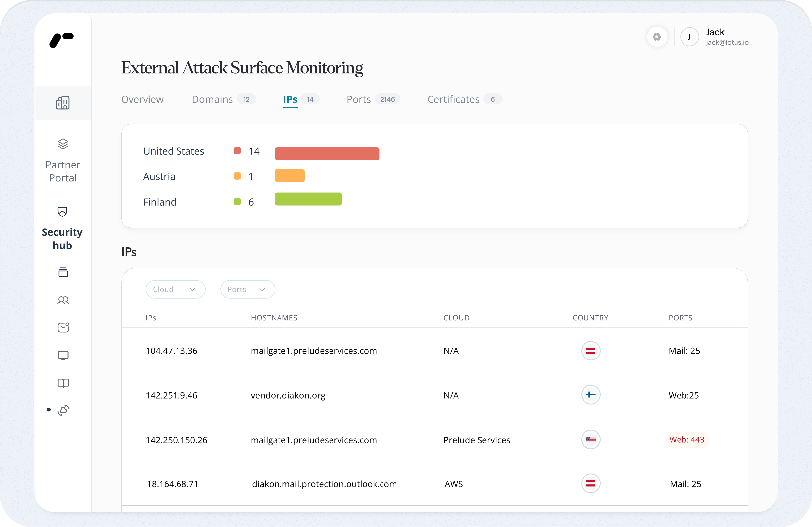
Task: Switch to the Certificates tab
Action: pyautogui.click(x=453, y=99)
